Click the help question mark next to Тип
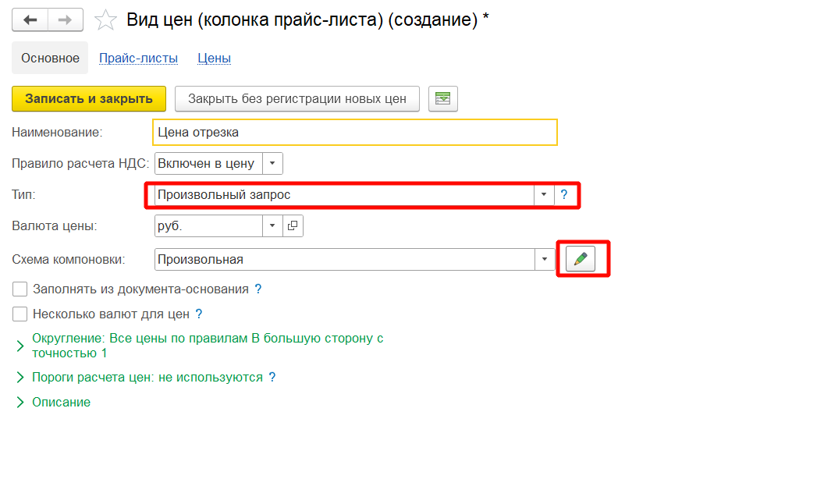Viewport: 824px width, 504px height. tap(564, 195)
